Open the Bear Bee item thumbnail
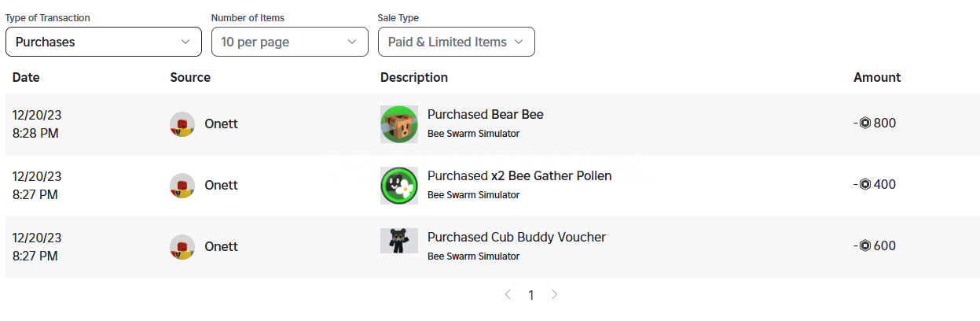The width and height of the screenshot is (980, 321). point(399,124)
